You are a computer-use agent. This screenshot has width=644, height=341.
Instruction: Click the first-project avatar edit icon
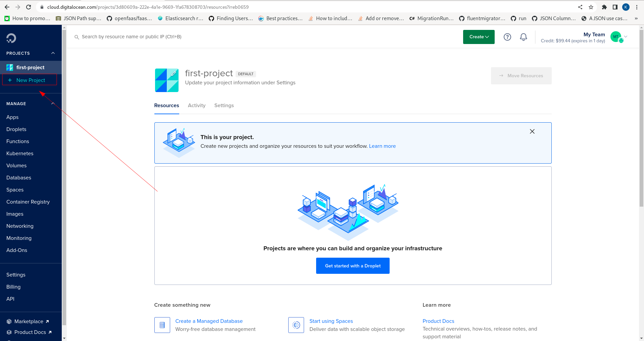[x=173, y=74]
